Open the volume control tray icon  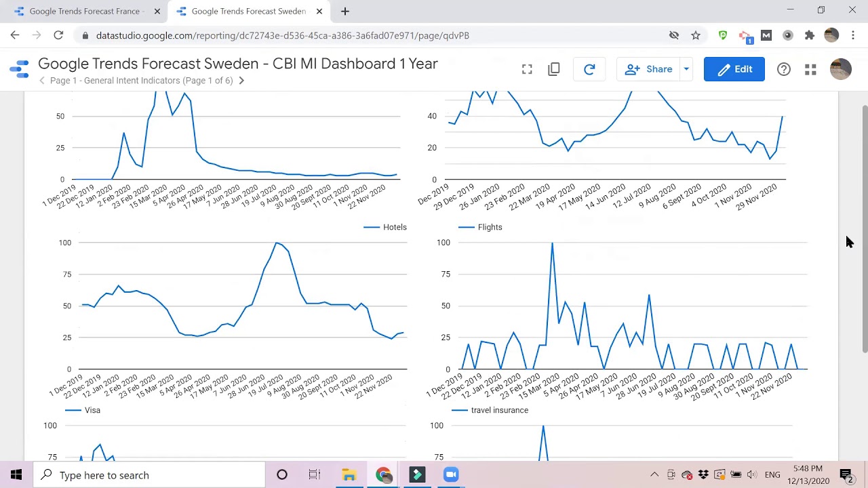tap(752, 475)
